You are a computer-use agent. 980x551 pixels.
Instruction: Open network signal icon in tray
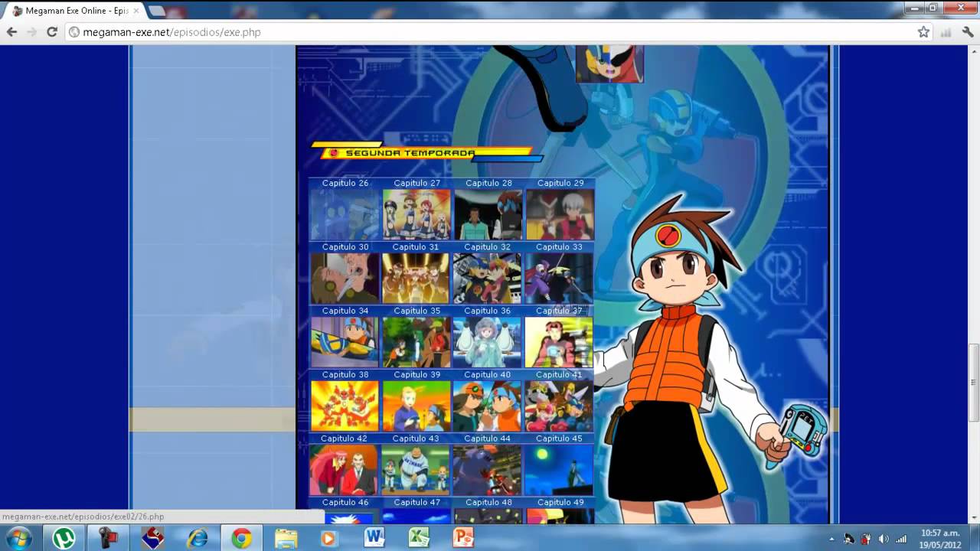[x=901, y=539]
